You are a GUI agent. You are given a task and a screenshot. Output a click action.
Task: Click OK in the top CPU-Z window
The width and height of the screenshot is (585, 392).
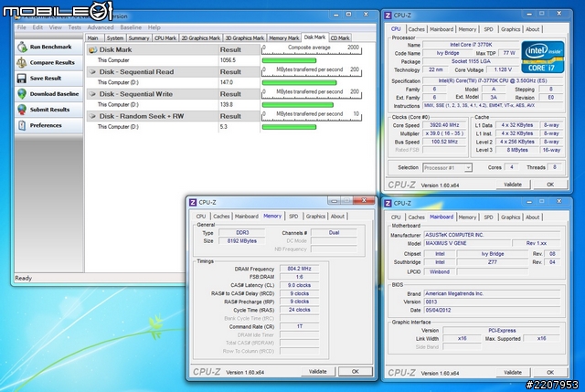tap(550, 185)
